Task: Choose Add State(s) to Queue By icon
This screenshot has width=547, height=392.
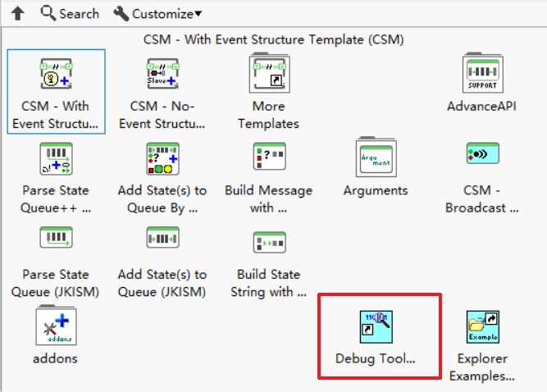Action: pos(163,158)
